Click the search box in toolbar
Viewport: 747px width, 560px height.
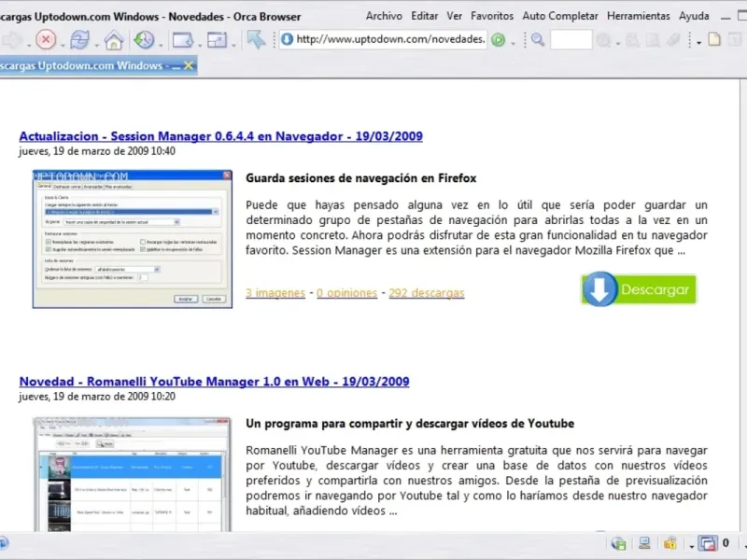coord(571,39)
